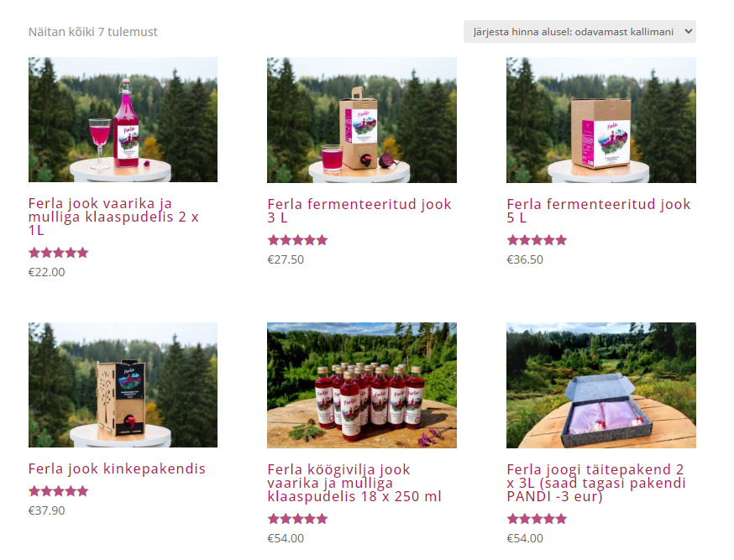This screenshot has width=734, height=560.
Task: Click the Ferla fermenteeritud jook 3 L title
Action: [x=359, y=211]
